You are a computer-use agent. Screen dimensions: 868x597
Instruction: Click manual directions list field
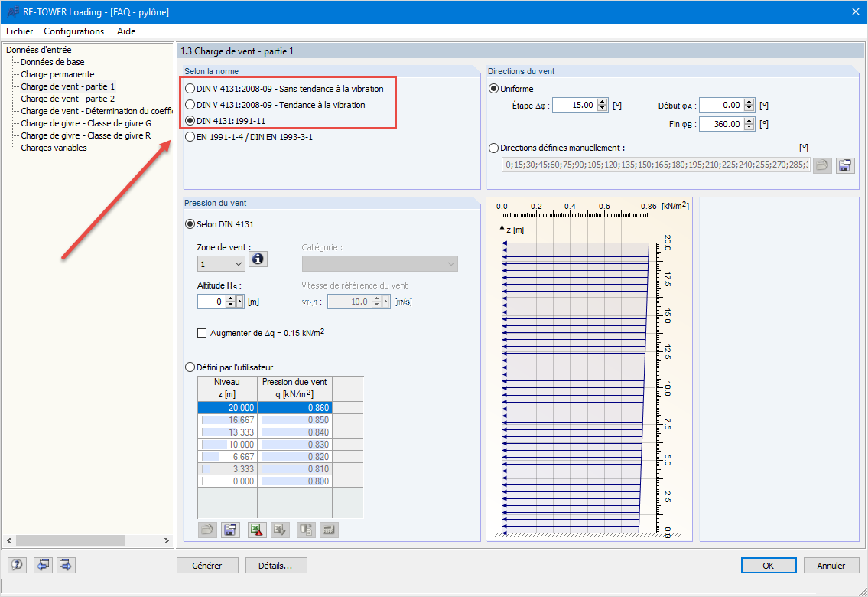(656, 165)
